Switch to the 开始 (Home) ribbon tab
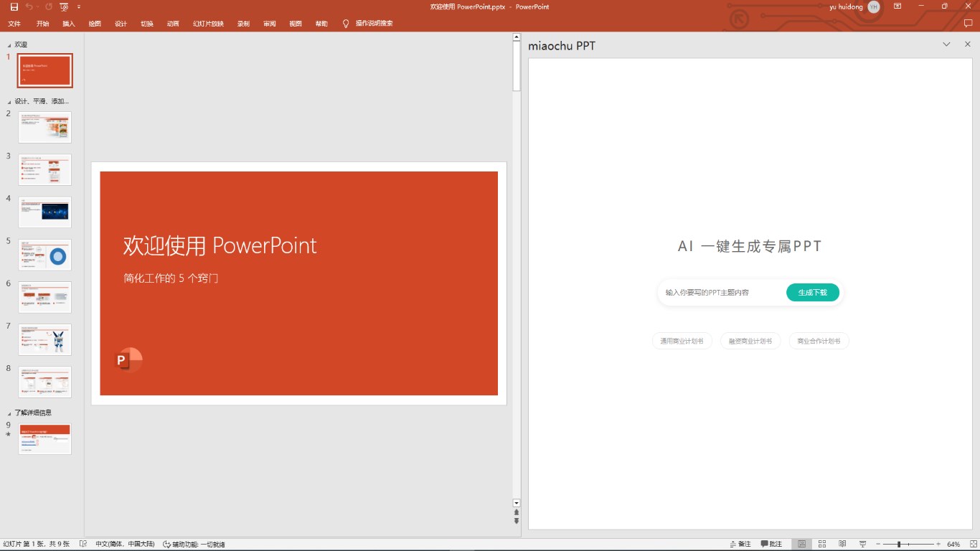Screen dimensions: 980x551 tap(43, 24)
